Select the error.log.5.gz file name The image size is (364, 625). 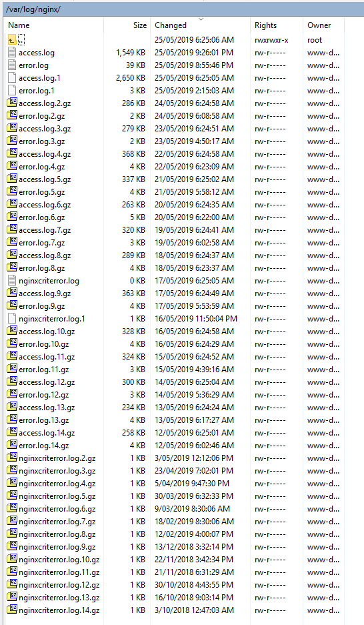coord(42,192)
